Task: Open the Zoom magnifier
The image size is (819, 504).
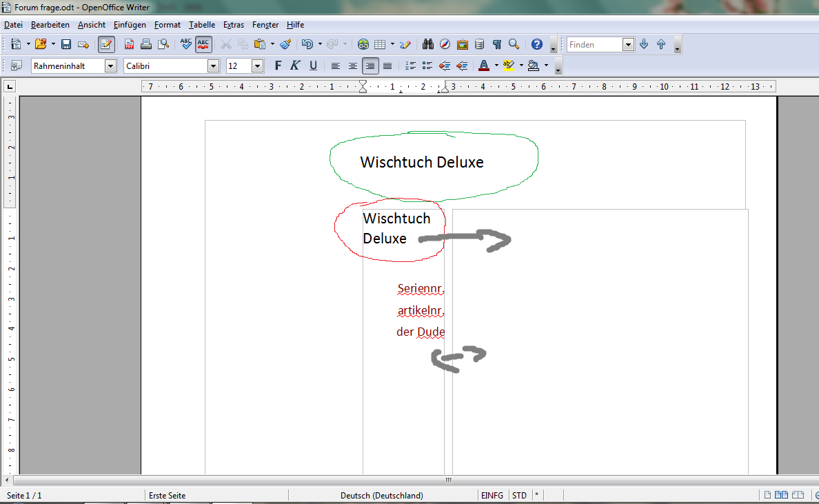Action: tap(514, 44)
